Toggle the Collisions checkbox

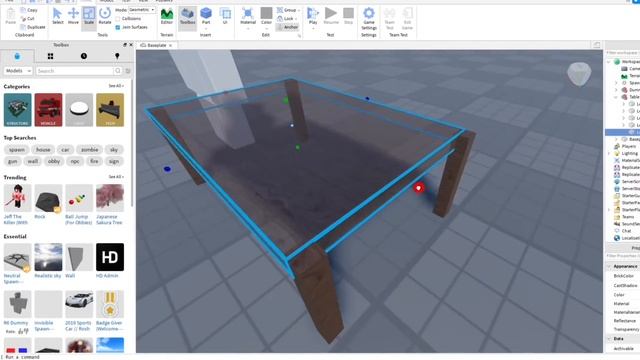[x=118, y=19]
